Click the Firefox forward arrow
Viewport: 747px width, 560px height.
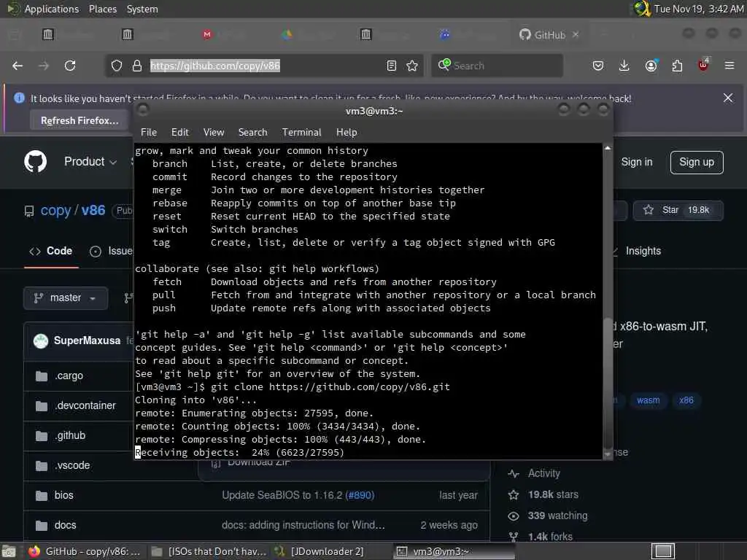[x=44, y=66]
